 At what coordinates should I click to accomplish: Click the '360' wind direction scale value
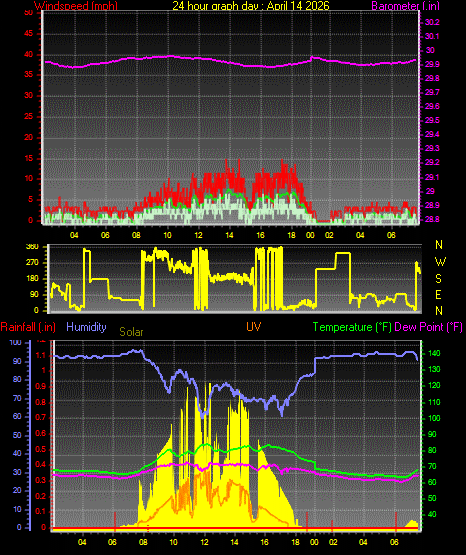[x=32, y=247]
